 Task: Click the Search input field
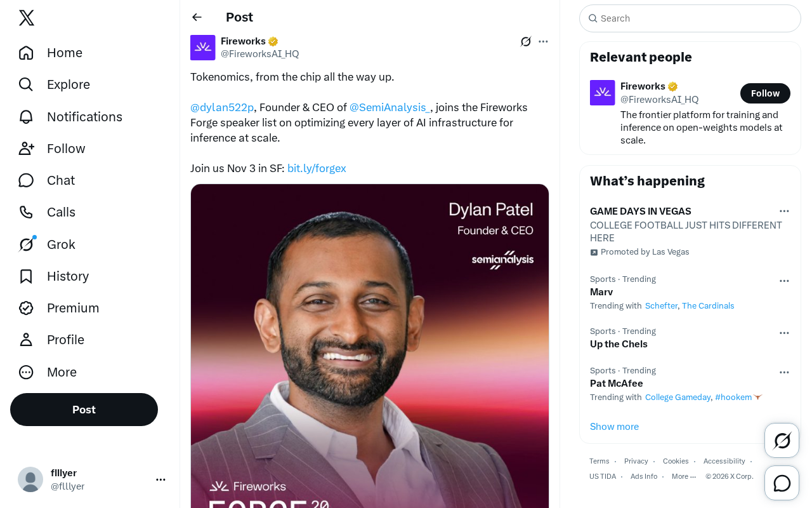coord(690,18)
